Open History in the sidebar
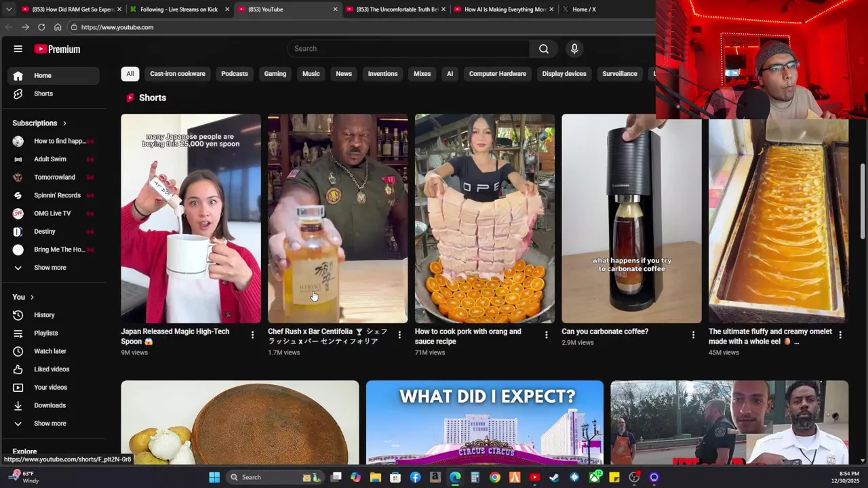Image resolution: width=868 pixels, height=488 pixels. (54, 315)
